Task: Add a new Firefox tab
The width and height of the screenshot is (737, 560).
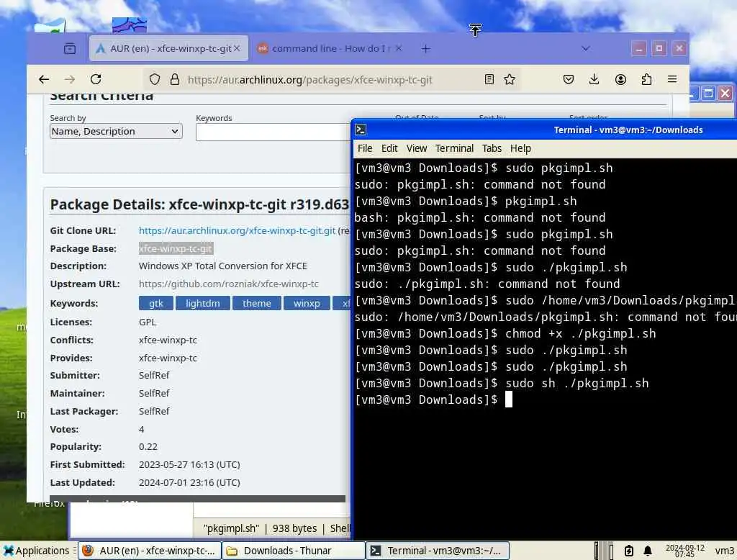Action: coord(425,48)
